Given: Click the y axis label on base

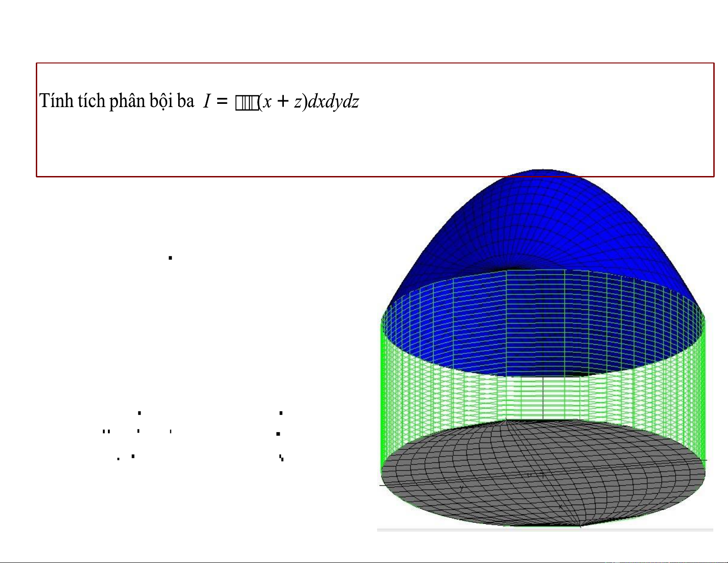Looking at the screenshot, I should coord(461,489).
